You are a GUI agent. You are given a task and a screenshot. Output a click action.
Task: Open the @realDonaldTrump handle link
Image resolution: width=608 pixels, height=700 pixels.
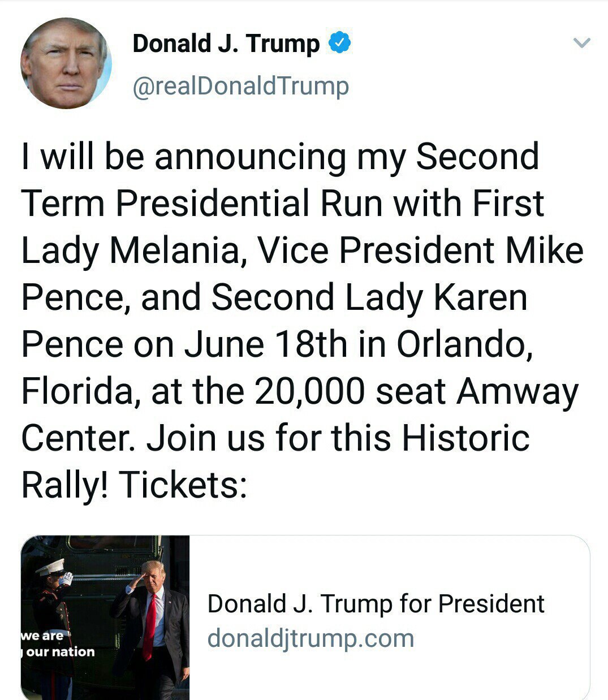pyautogui.click(x=240, y=86)
